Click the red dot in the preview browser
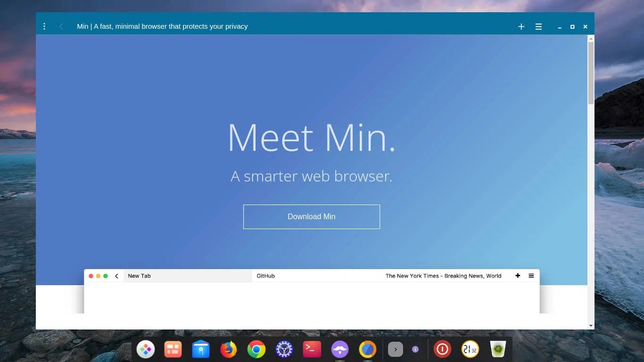Screen dimensions: 644x362 tap(91, 276)
